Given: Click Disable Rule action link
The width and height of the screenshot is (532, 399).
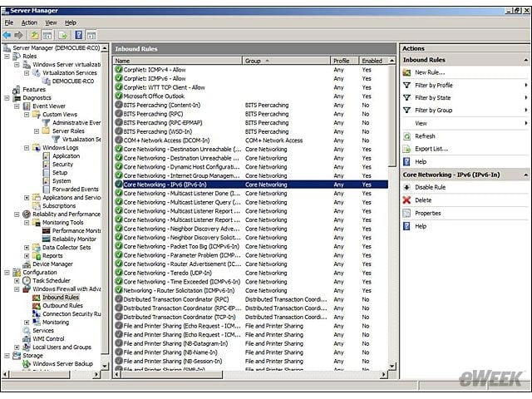Looking at the screenshot, I should point(431,187).
